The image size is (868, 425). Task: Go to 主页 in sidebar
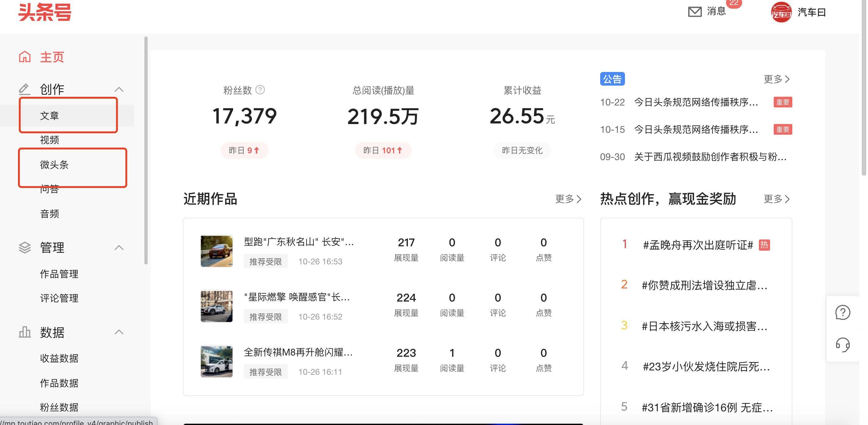click(x=52, y=57)
